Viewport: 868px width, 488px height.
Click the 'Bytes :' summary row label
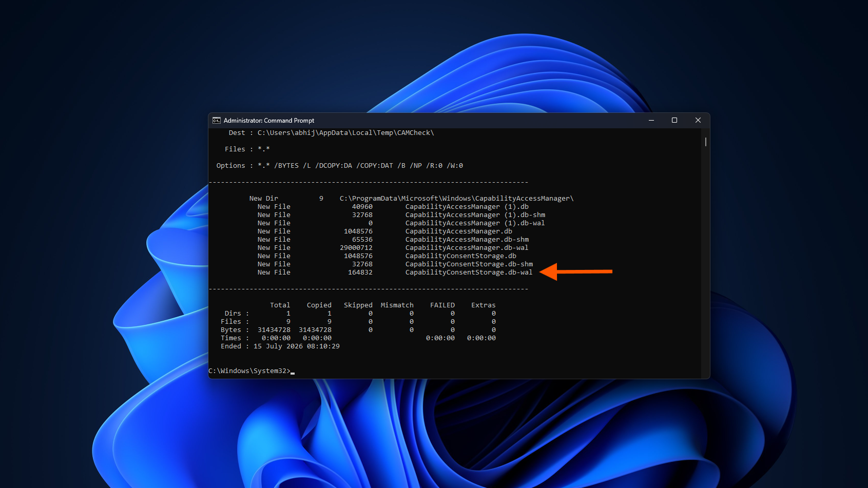pyautogui.click(x=235, y=330)
